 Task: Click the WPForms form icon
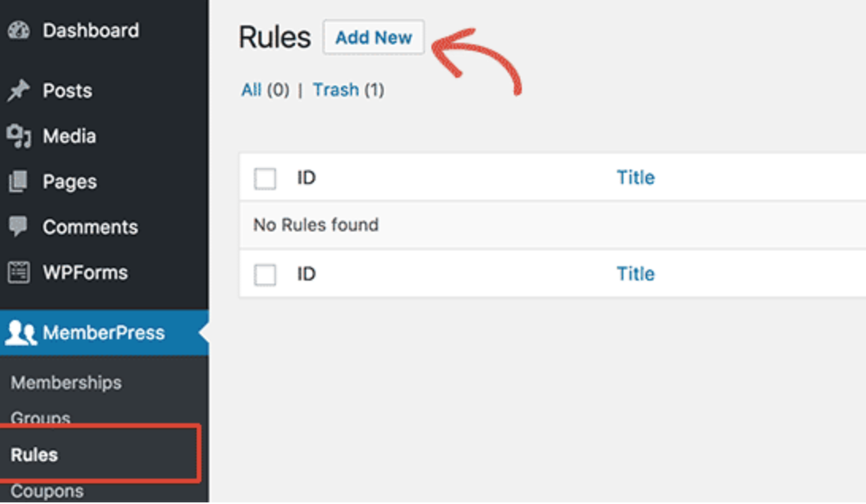(18, 273)
